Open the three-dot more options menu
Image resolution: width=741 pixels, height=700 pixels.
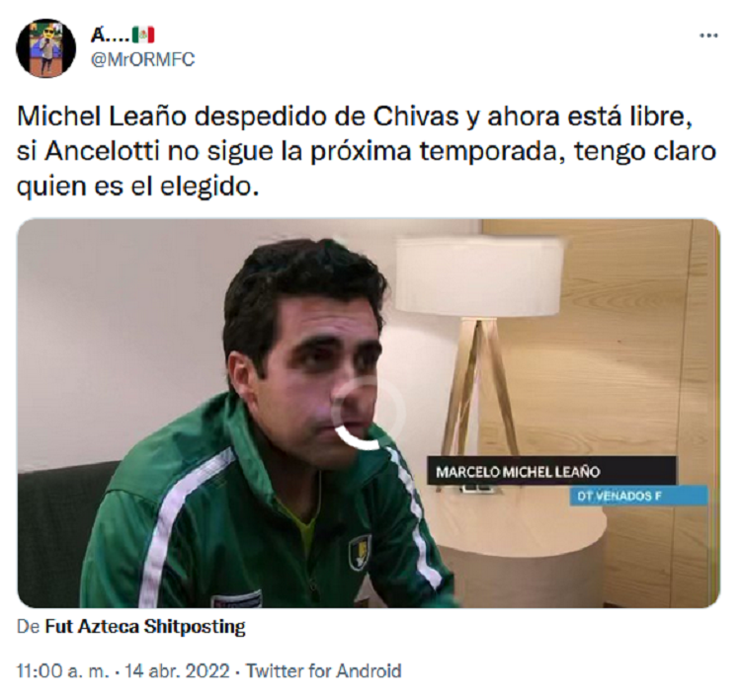[708, 36]
